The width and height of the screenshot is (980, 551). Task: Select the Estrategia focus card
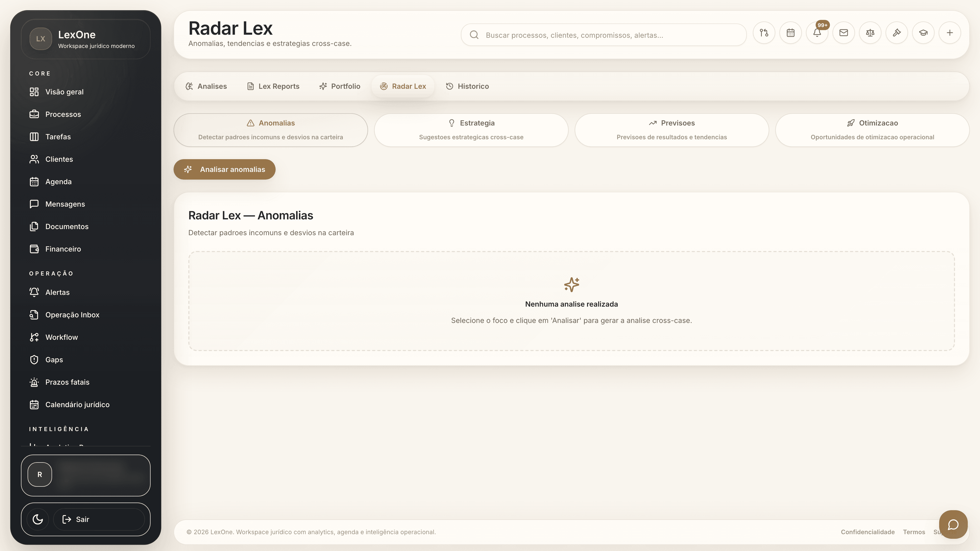pyautogui.click(x=471, y=130)
